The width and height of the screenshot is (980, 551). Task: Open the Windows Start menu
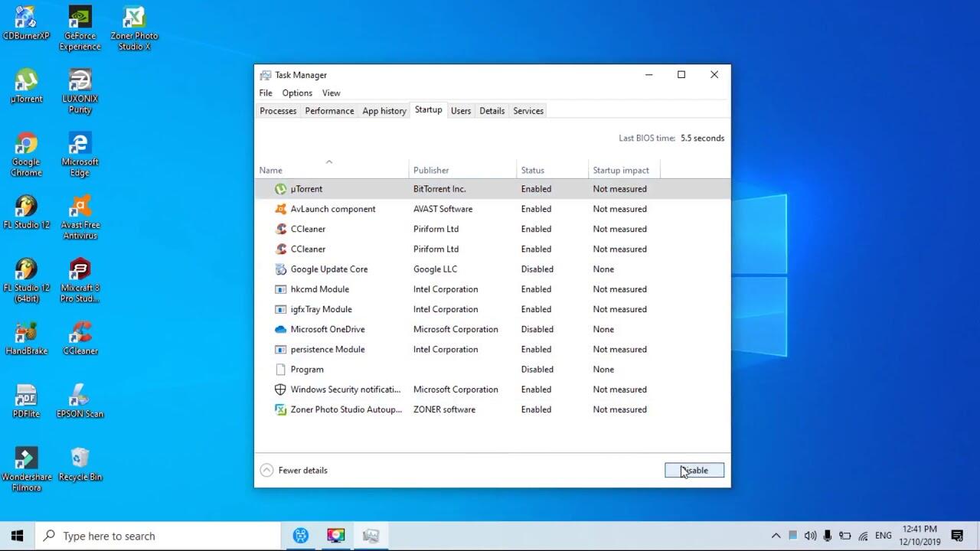point(17,536)
